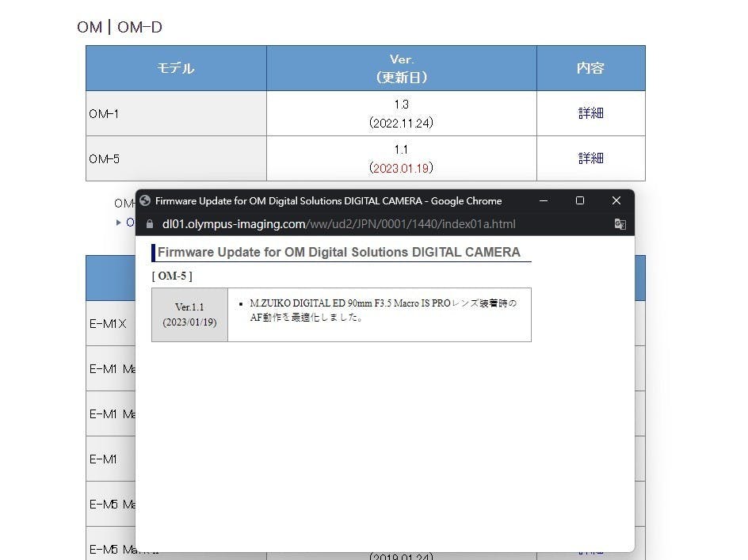Screen dimensions: 748x560
Task: Click the globe favicon in popup title bar
Action: click(146, 201)
